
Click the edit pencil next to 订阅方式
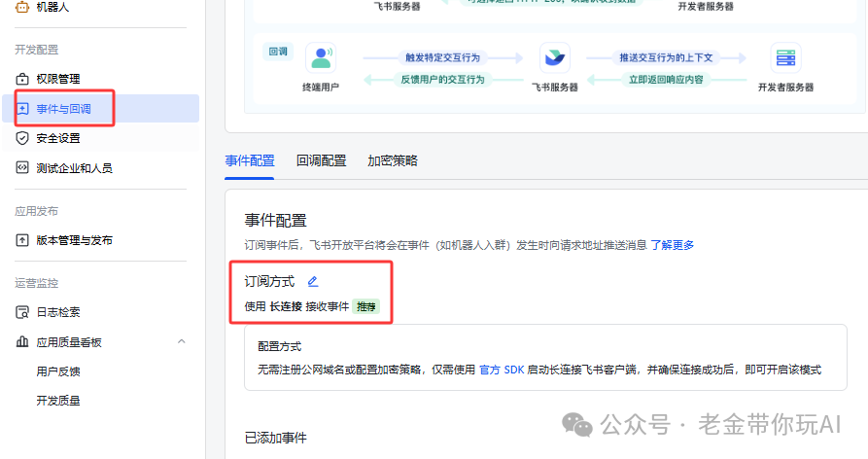313,281
